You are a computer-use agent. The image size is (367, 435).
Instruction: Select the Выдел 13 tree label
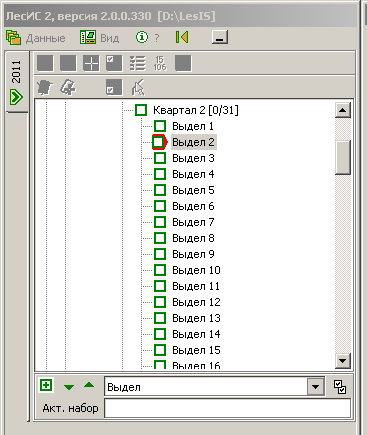click(x=196, y=318)
